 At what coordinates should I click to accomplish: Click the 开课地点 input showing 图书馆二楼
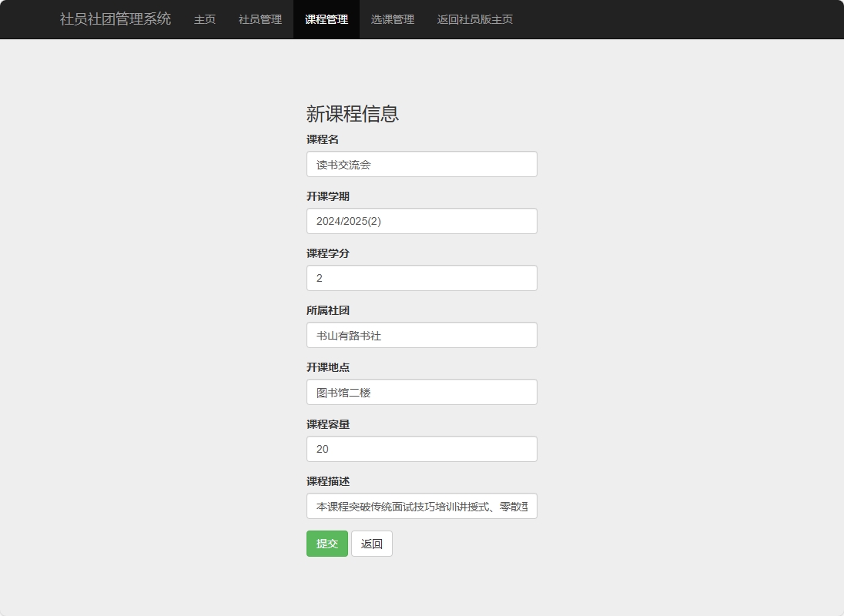point(421,392)
